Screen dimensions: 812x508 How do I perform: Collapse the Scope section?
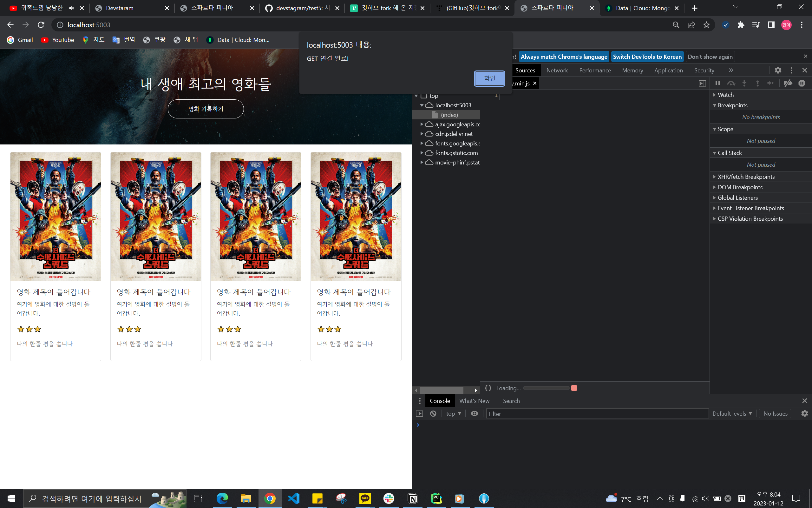[761, 129]
